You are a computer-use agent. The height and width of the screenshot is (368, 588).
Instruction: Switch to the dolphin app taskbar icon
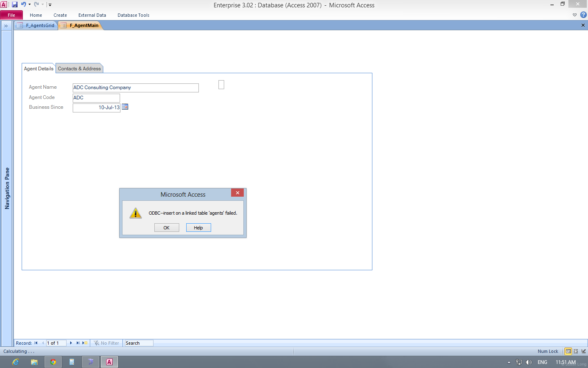pos(91,362)
